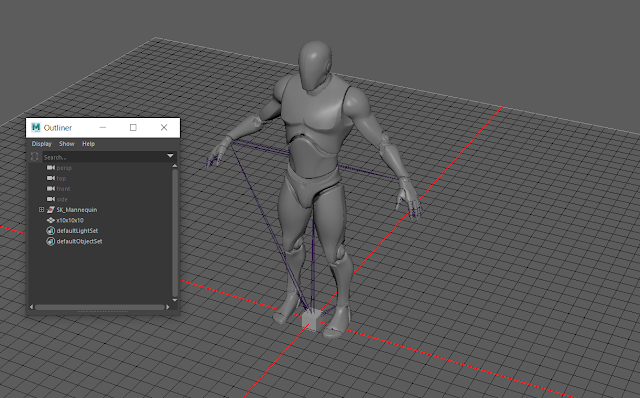
Task: Click the defaultObjectSet set icon
Action: 51,241
